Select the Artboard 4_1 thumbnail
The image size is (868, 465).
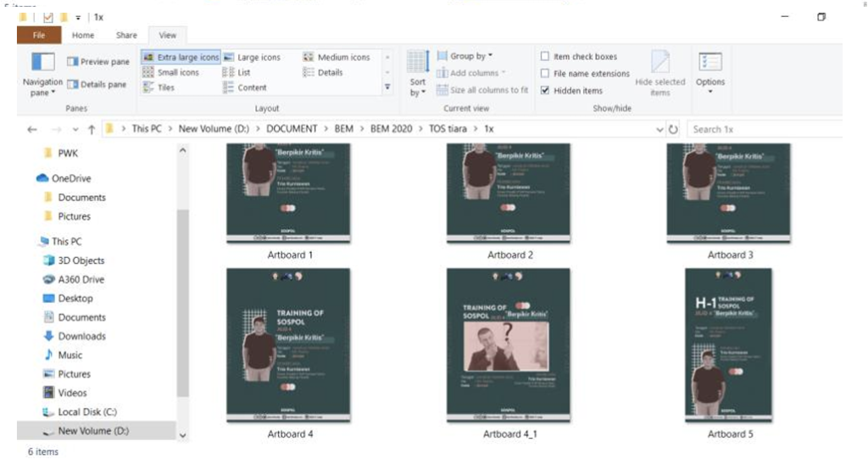point(508,345)
